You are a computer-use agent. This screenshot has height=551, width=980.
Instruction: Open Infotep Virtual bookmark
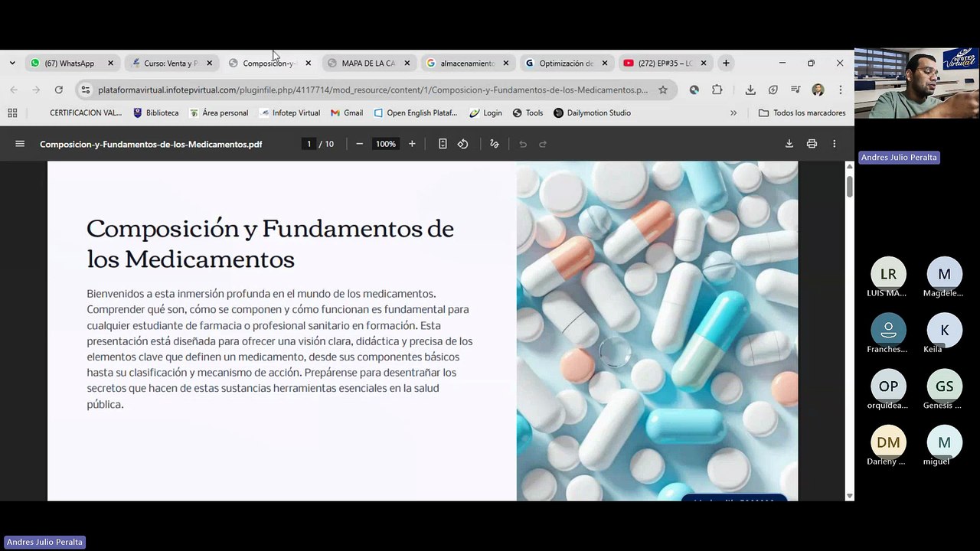click(x=290, y=112)
